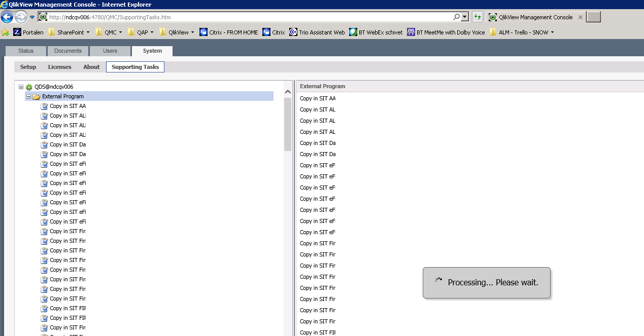Select Copy in SIT AA in right list

click(x=318, y=98)
